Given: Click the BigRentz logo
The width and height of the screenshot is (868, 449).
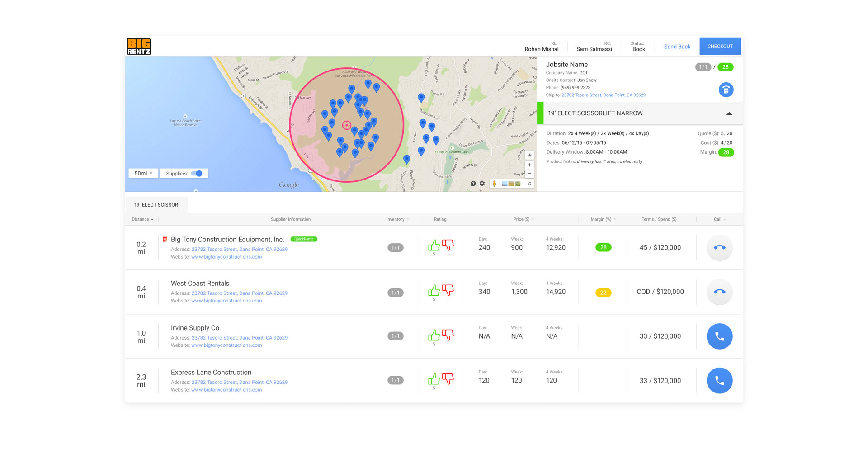Looking at the screenshot, I should pos(139,47).
